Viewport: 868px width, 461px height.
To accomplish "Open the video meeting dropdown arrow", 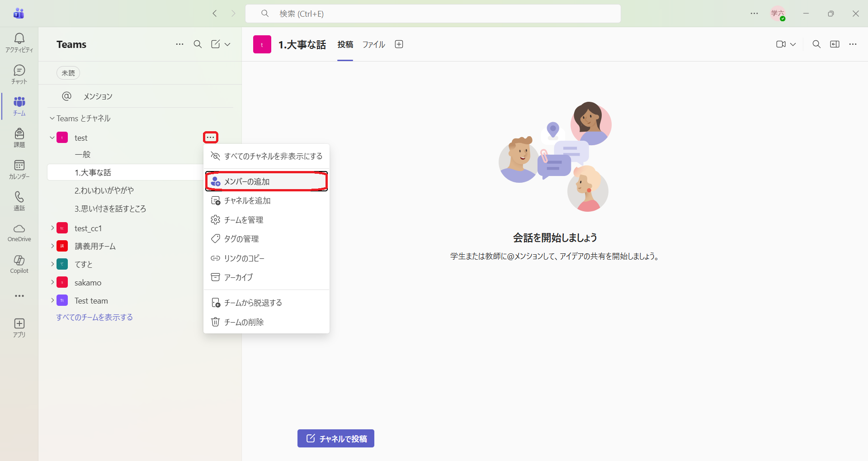I will [x=793, y=44].
